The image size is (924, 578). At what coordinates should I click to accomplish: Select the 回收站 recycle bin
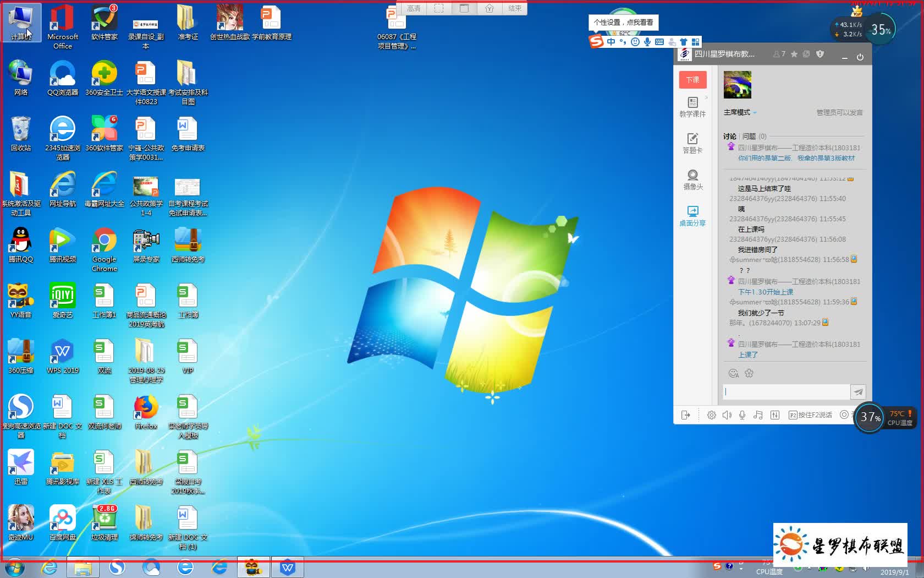[x=21, y=134]
